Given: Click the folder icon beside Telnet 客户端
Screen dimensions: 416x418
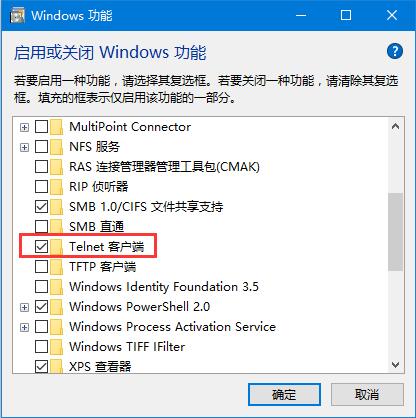Looking at the screenshot, I should [57, 247].
